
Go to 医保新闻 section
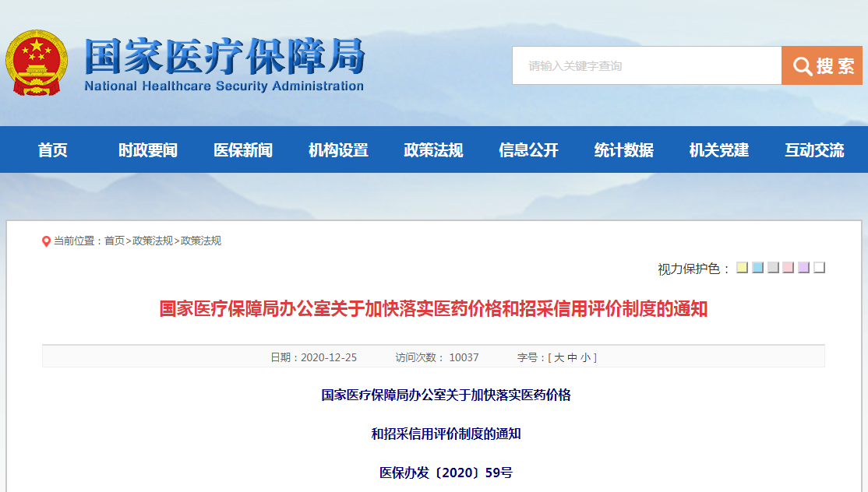click(243, 150)
